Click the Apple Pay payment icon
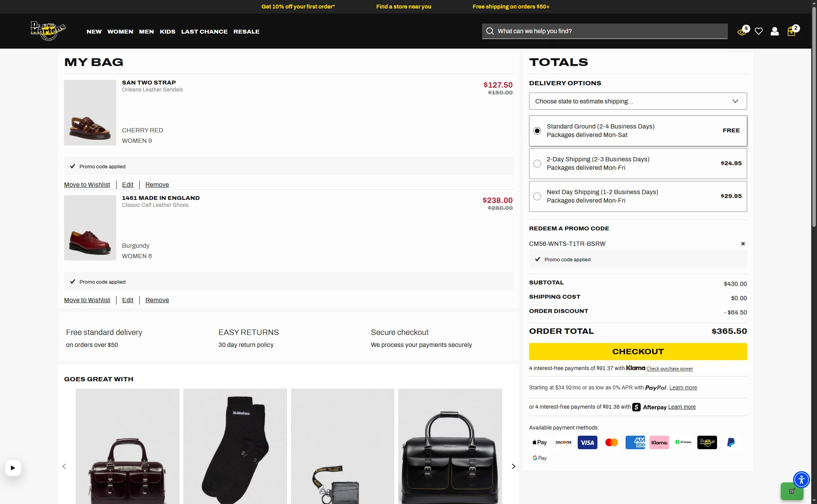Screen dimensions: 817x504 [x=540, y=443]
